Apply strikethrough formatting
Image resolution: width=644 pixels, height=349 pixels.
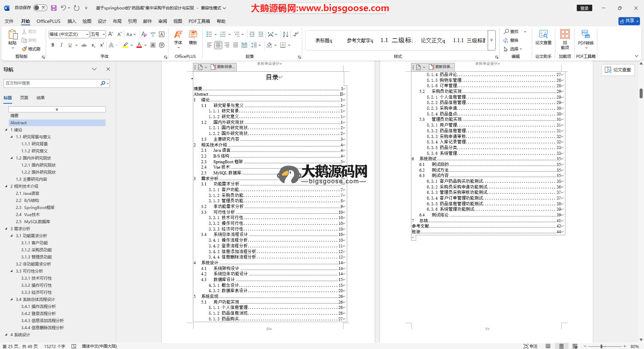pos(84,45)
